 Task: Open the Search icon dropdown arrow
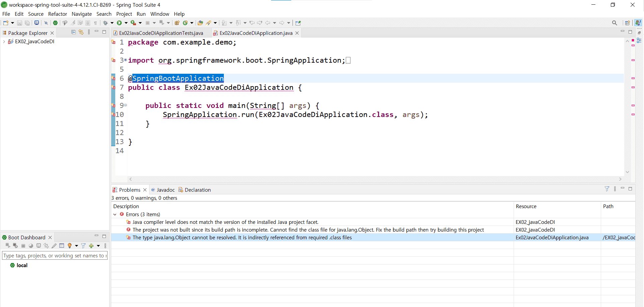(215, 23)
